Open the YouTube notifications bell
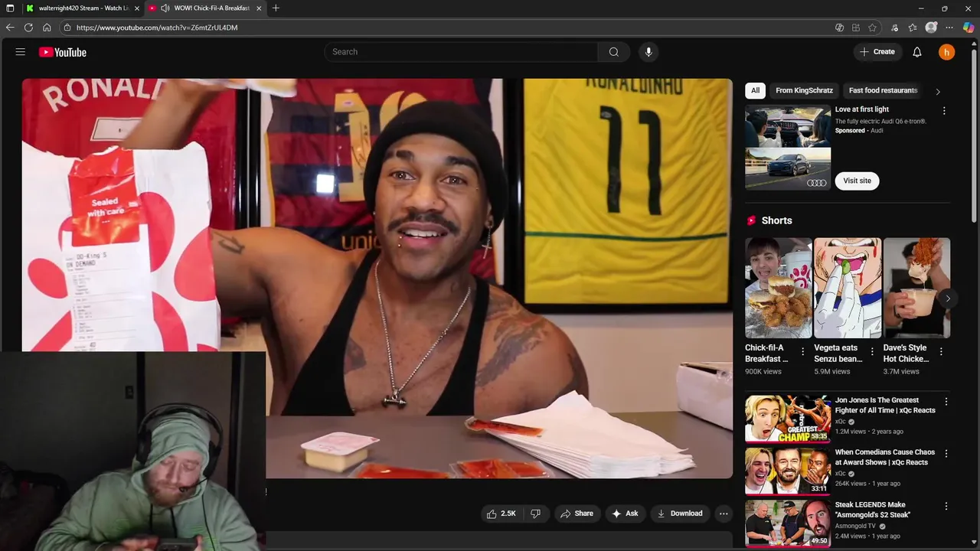This screenshot has width=980, height=551. (x=917, y=52)
